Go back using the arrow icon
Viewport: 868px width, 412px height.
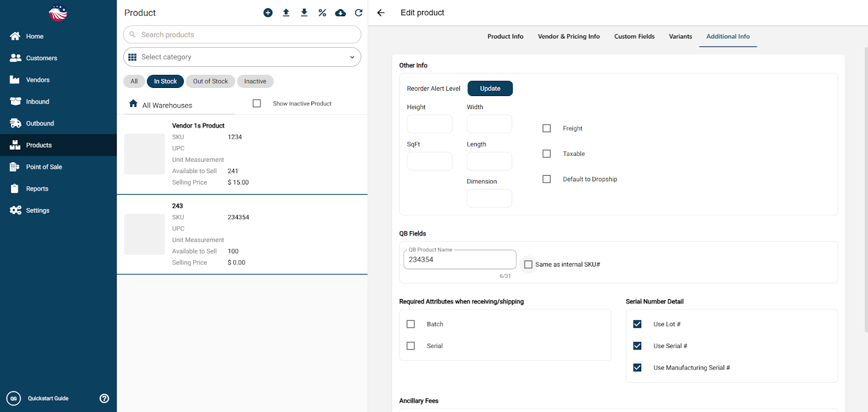point(381,12)
